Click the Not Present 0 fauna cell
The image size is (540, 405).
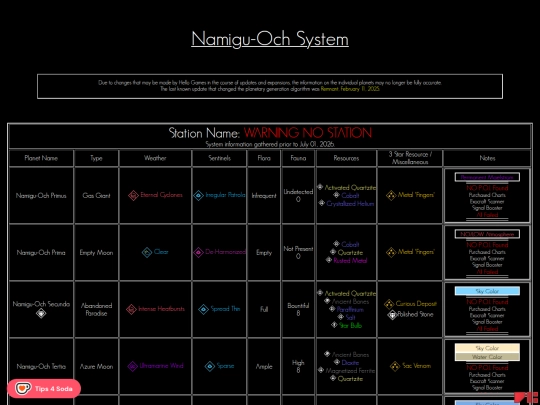tap(298, 252)
